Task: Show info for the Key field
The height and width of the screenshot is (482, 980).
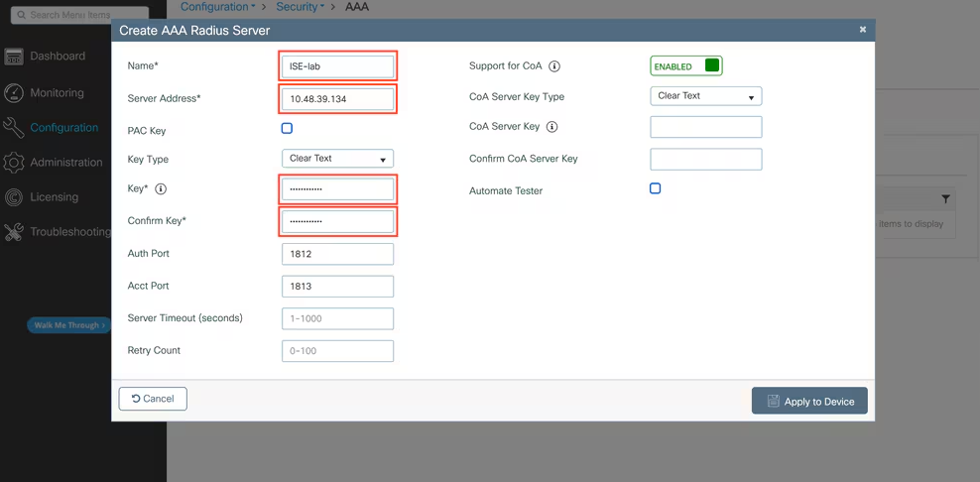Action: pos(161,189)
